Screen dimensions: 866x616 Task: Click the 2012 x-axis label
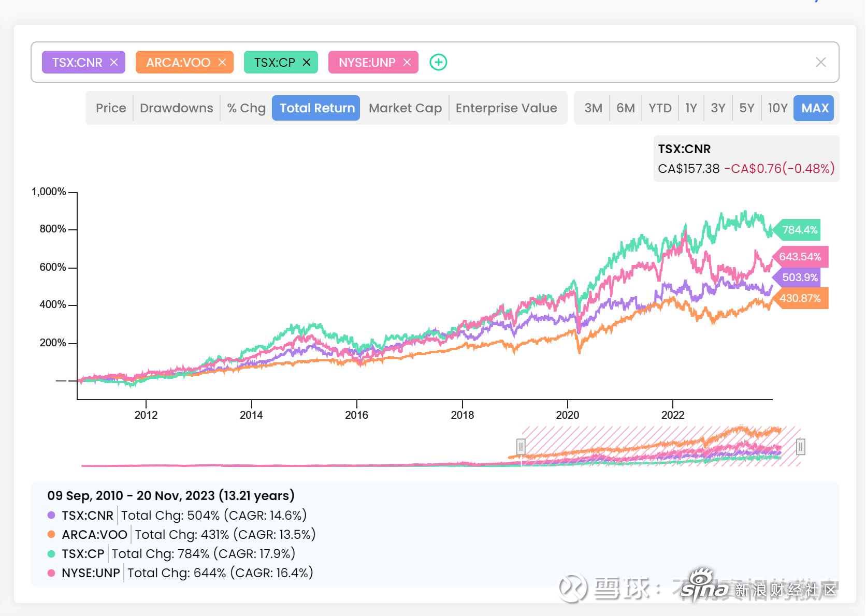point(146,415)
